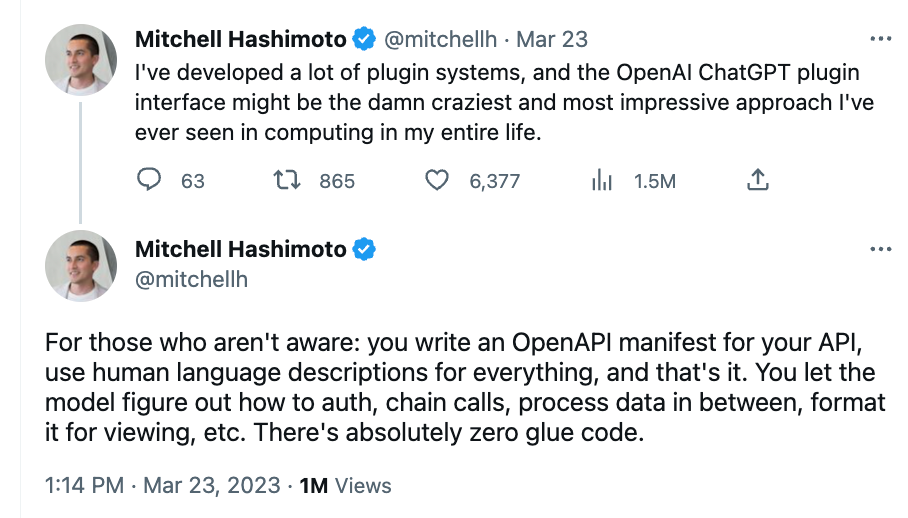This screenshot has height=518, width=908.
Task: Open the view analytics bar-chart icon
Action: tap(602, 181)
